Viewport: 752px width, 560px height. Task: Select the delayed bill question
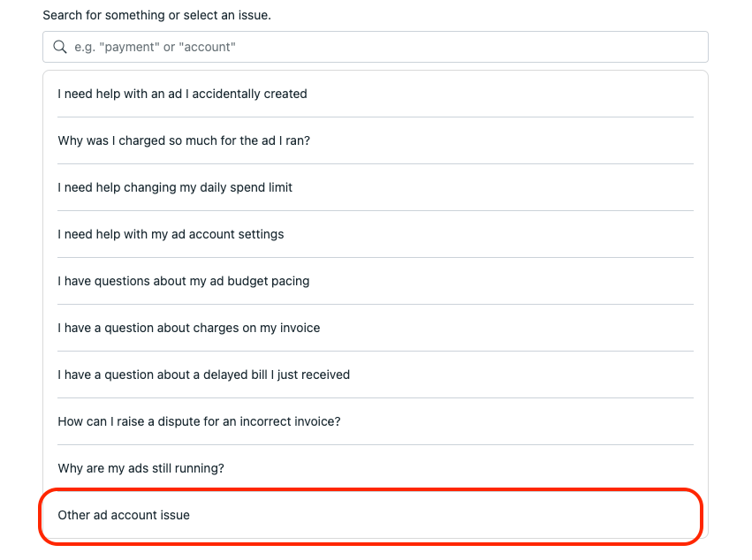point(204,375)
